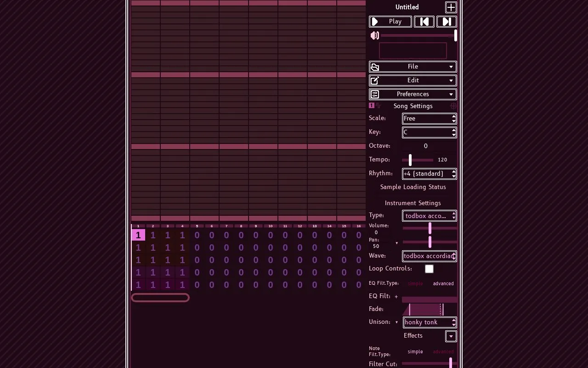This screenshot has width=588, height=368.
Task: Click the Play button
Action: point(390,22)
